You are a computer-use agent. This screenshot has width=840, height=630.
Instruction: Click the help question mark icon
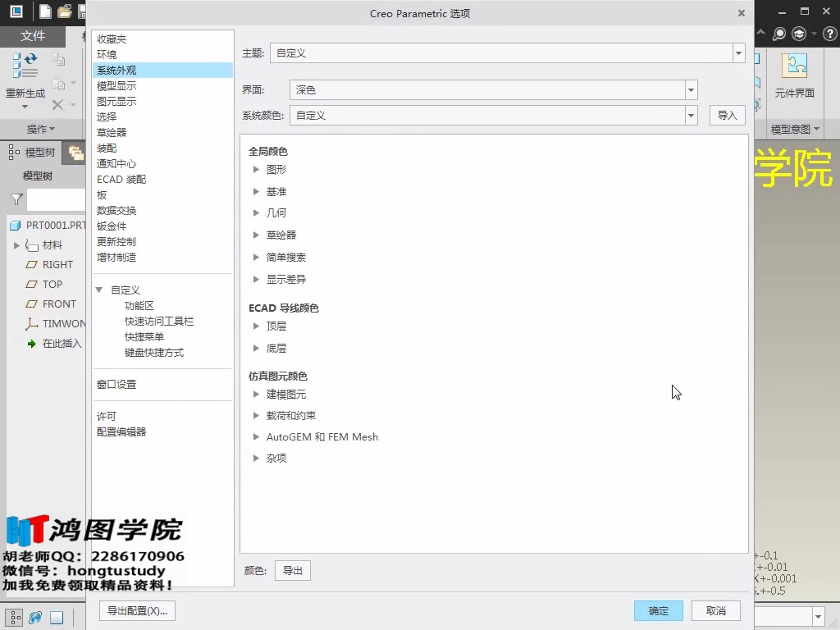pos(829,34)
